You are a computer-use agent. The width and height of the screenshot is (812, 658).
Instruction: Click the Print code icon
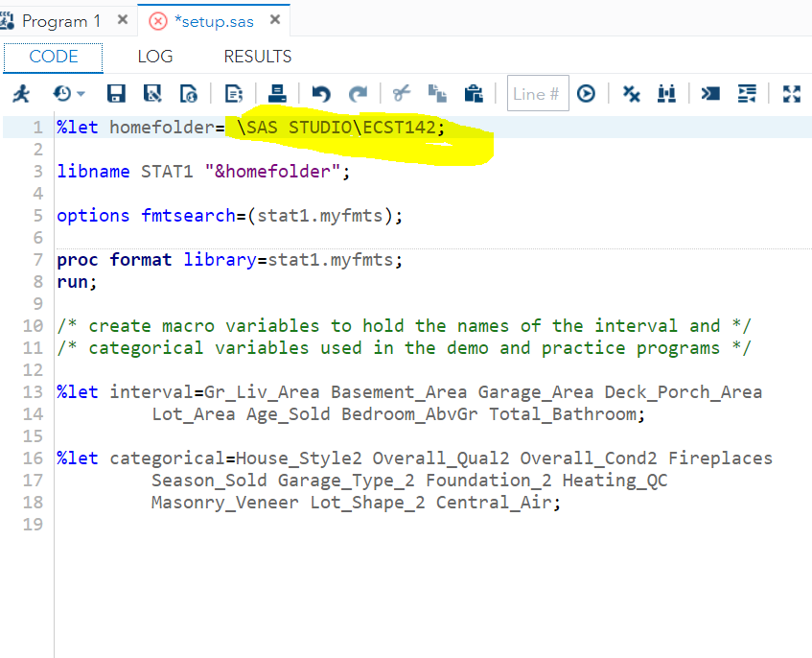[x=278, y=93]
